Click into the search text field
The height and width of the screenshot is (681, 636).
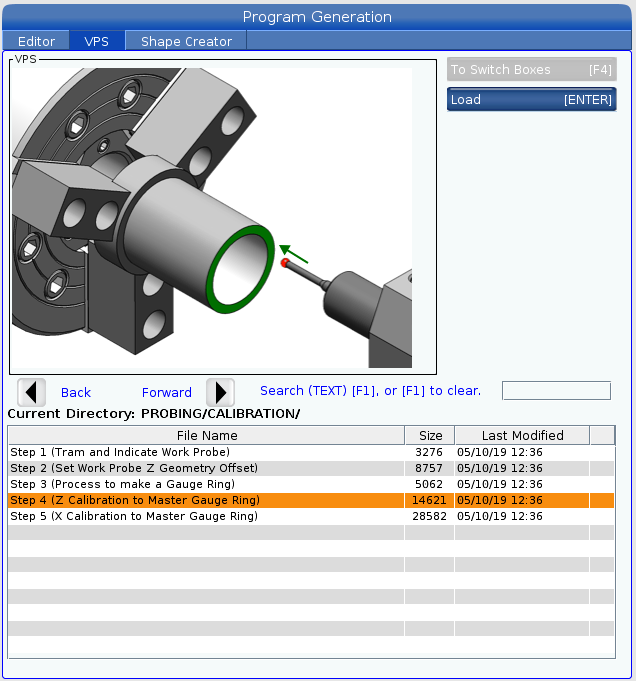point(556,391)
